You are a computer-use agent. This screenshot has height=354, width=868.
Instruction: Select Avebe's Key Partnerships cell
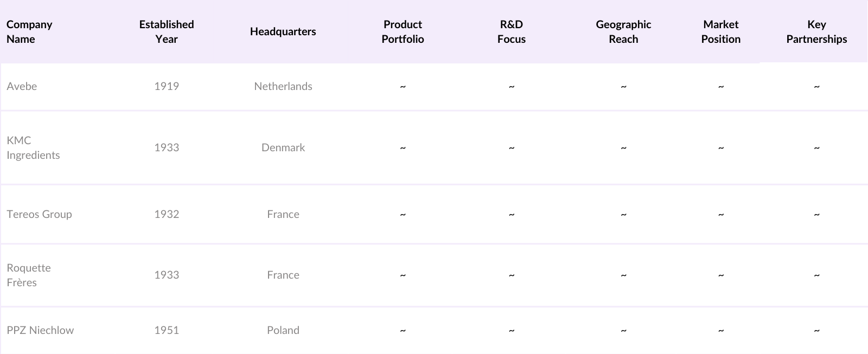coord(816,86)
